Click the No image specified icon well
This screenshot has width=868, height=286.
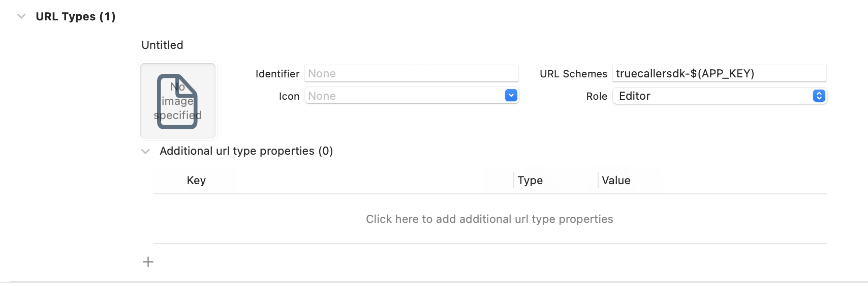178,101
